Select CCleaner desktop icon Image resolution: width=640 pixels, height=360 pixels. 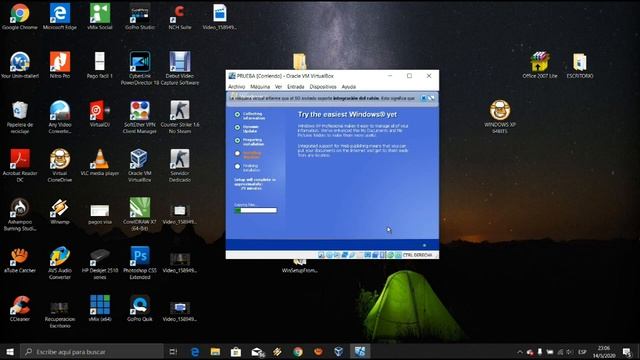click(20, 308)
